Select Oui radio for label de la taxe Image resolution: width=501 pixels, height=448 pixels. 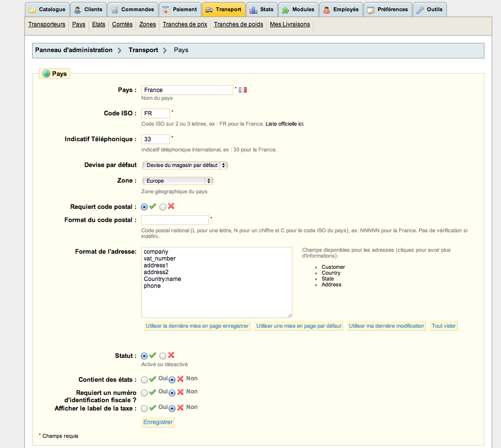(144, 409)
